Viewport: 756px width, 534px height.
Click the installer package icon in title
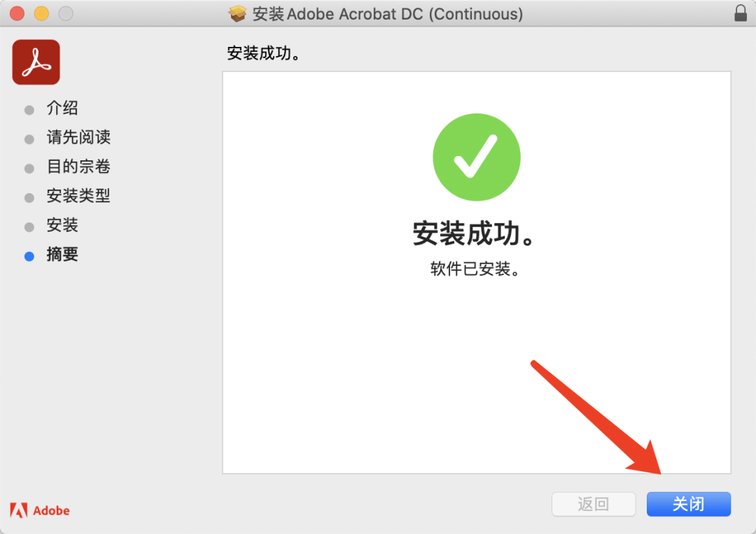click(237, 13)
